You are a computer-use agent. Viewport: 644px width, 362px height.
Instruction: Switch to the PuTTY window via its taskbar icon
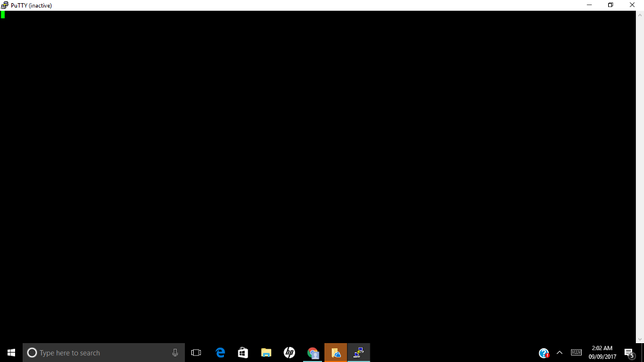359,353
